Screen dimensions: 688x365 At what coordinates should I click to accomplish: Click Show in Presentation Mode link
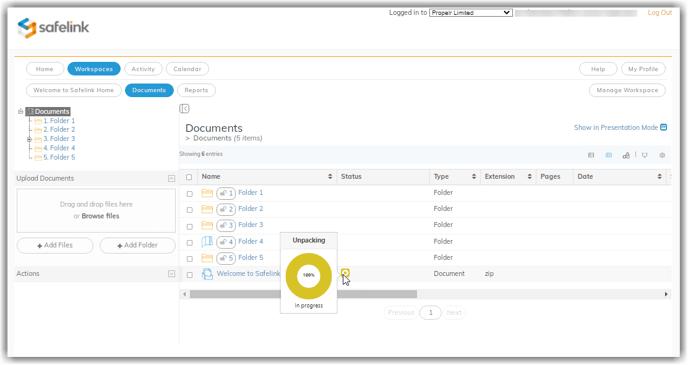point(616,127)
